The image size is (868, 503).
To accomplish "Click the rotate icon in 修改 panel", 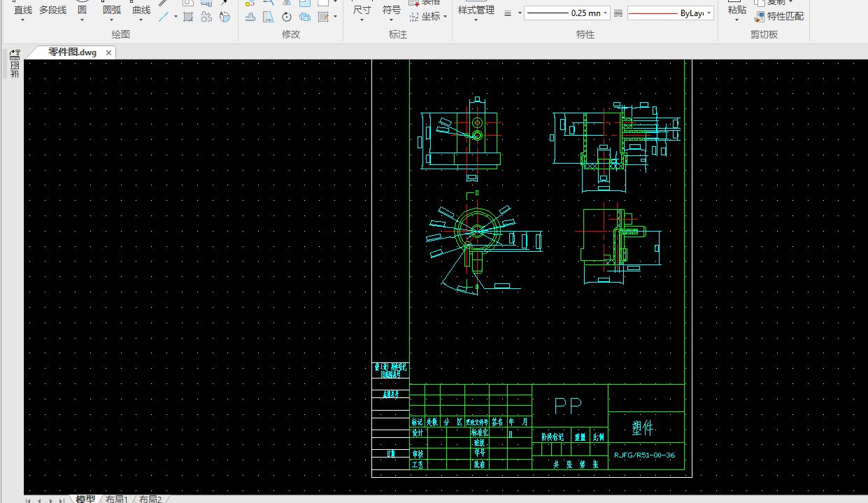I will point(287,17).
